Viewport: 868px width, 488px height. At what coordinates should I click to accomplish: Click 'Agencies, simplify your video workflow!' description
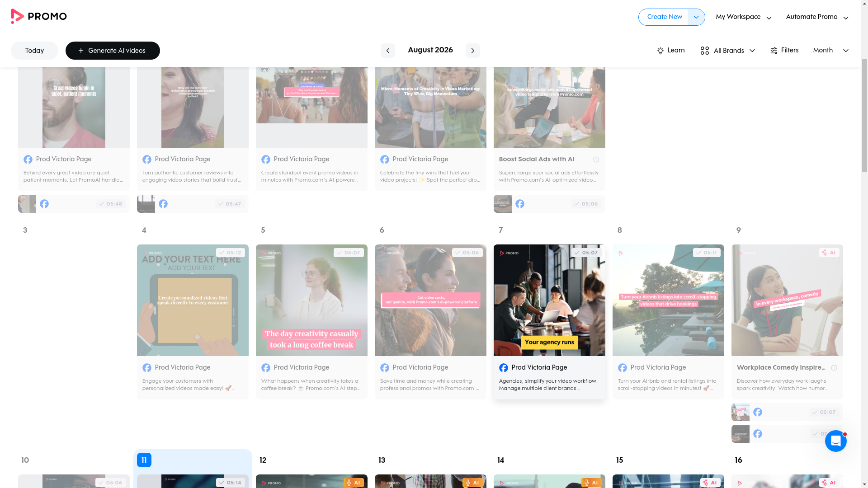[x=548, y=385]
